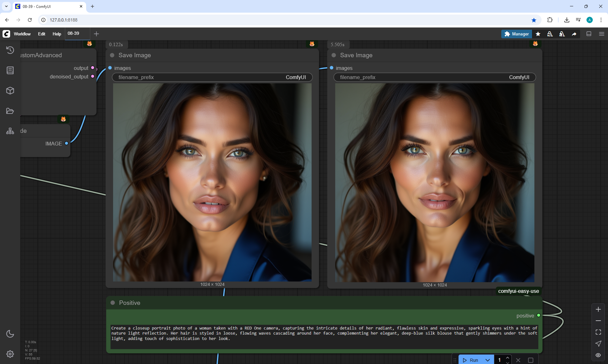The image size is (608, 364).
Task: Open the workflows folder sidebar icon
Action: (10, 111)
